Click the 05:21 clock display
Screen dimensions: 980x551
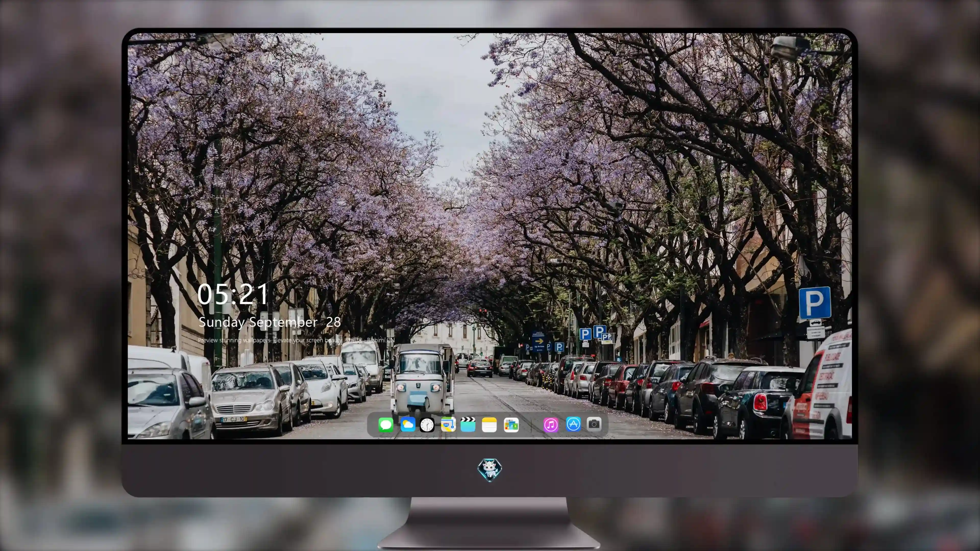pyautogui.click(x=232, y=294)
